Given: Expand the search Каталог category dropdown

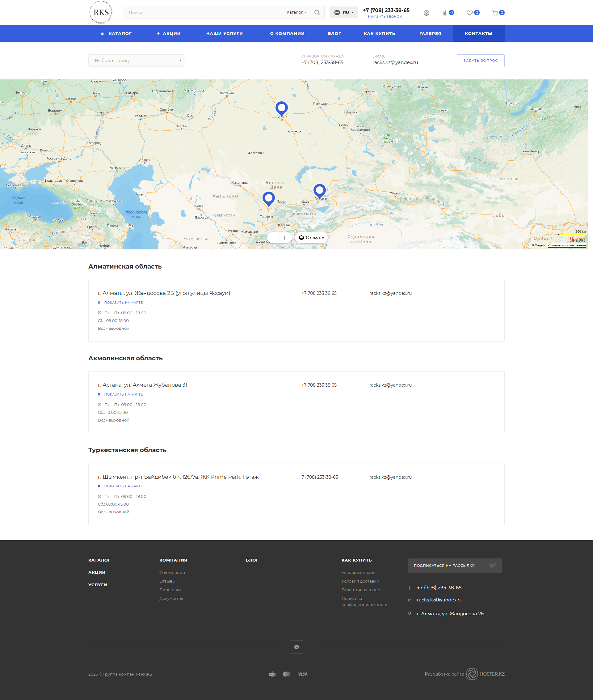Looking at the screenshot, I should [x=296, y=12].
